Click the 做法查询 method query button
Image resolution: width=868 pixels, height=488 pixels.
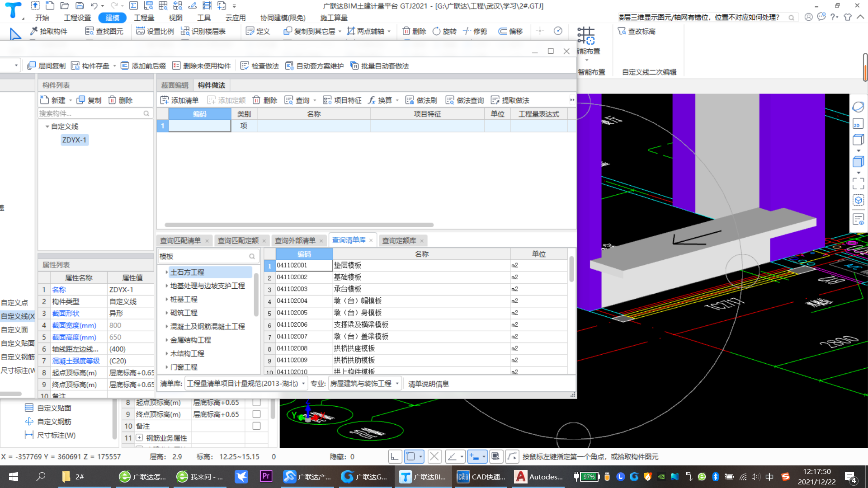(465, 100)
